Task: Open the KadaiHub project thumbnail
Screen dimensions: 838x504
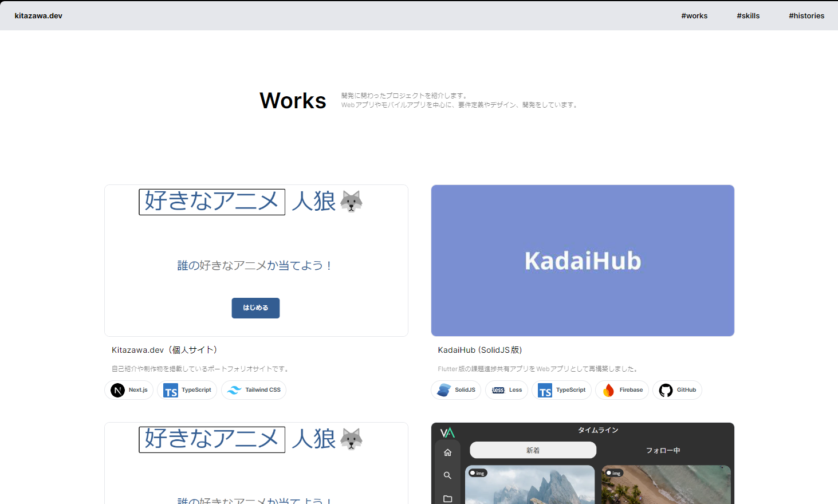Action: click(583, 261)
